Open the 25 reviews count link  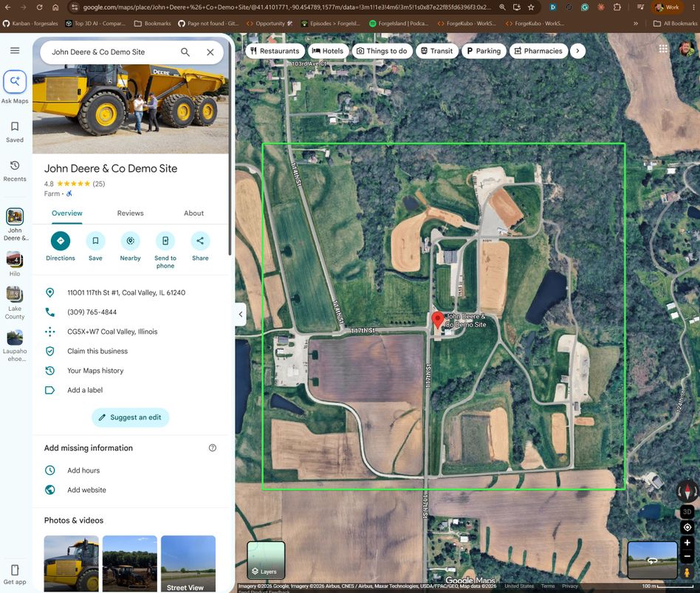pyautogui.click(x=99, y=184)
